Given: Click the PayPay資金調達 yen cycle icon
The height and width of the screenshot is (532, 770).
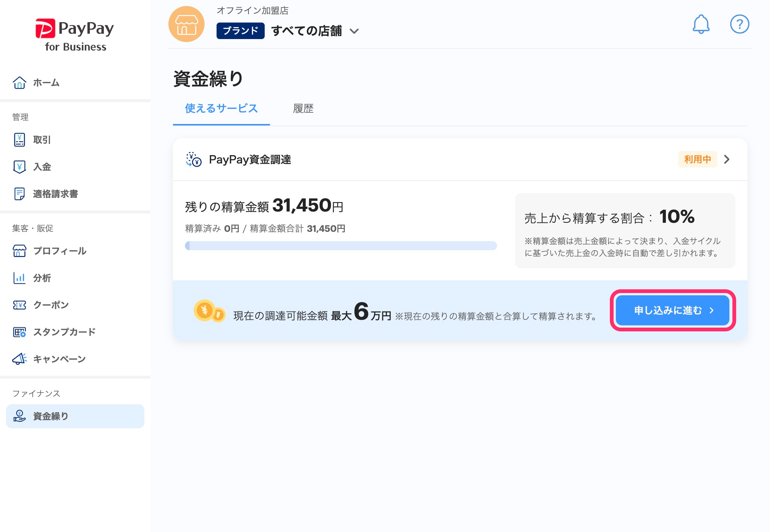Looking at the screenshot, I should point(194,160).
